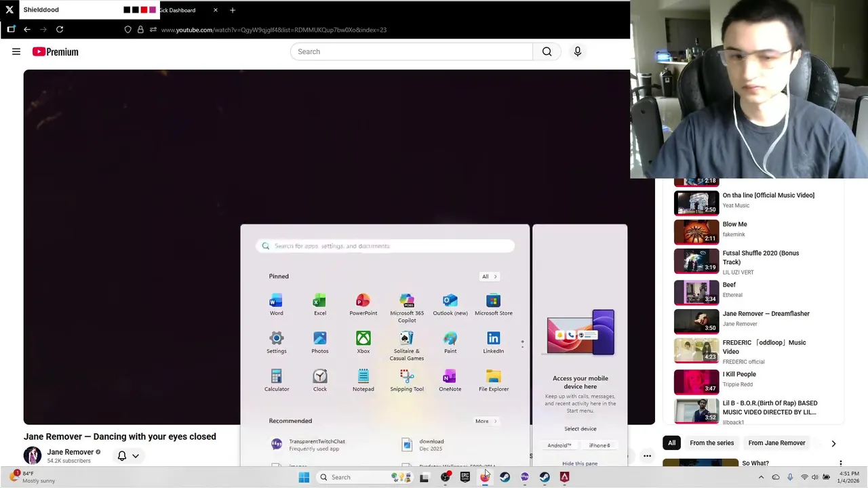
Task: Focus Start menu search for apps field
Action: [x=385, y=246]
